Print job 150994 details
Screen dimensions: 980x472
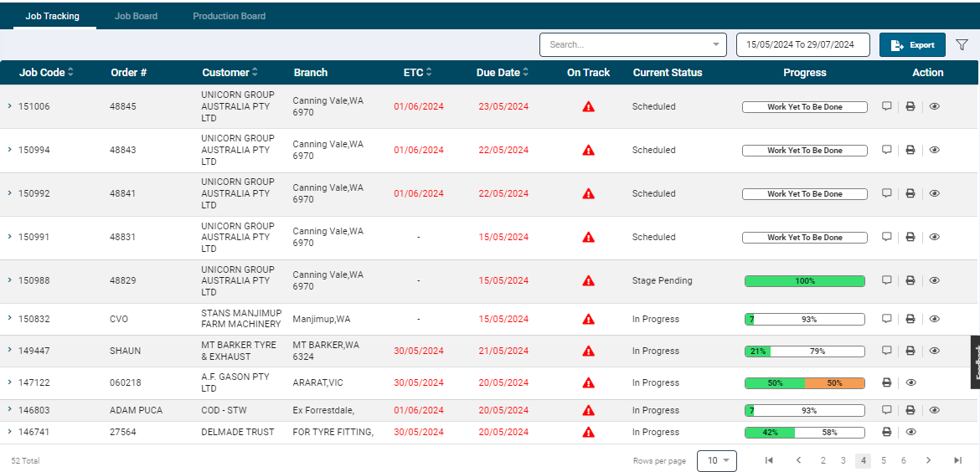[910, 151]
